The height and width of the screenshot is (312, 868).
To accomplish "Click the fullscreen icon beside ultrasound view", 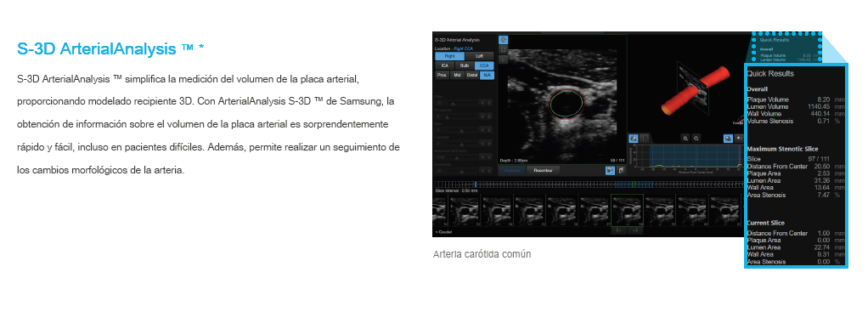I will 503,49.
